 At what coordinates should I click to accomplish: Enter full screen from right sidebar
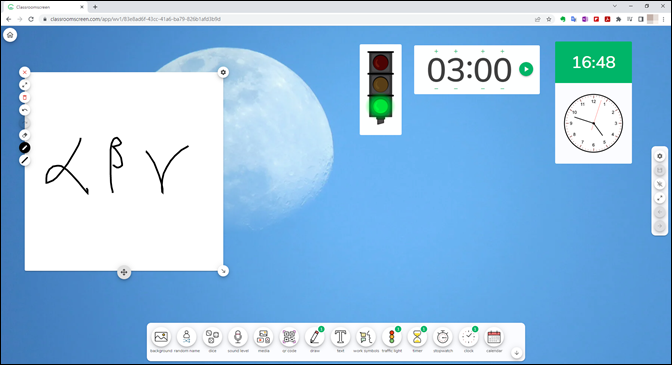click(x=660, y=198)
